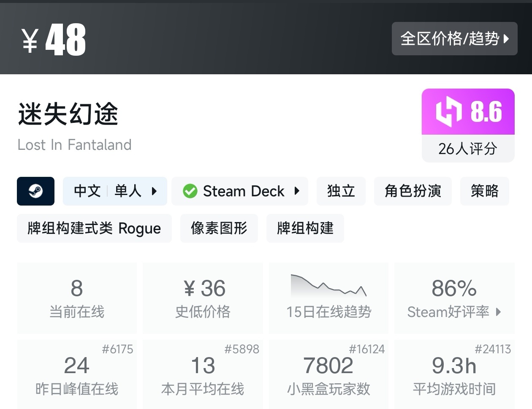Select the 策略 genre tag

(x=484, y=191)
